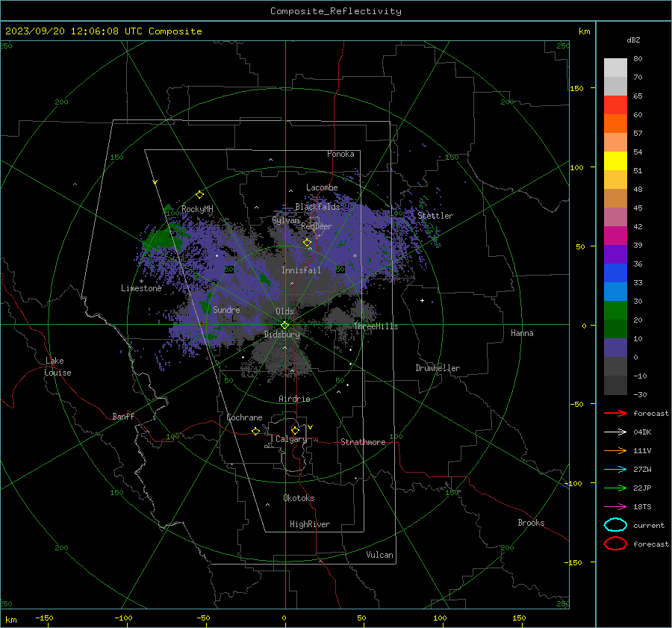This screenshot has width=672, height=628.
Task: Click the 10 dBZ slate-blue swatch
Action: click(x=615, y=348)
